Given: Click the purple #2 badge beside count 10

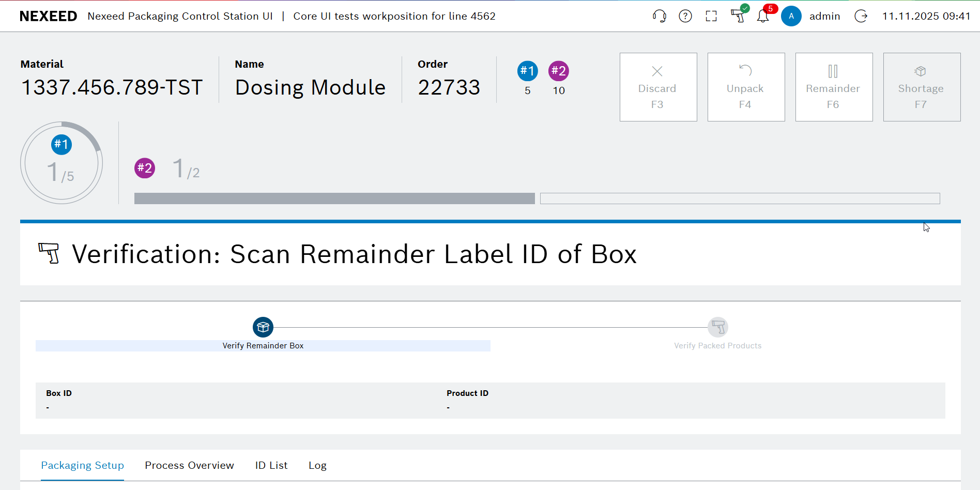Looking at the screenshot, I should tap(558, 71).
